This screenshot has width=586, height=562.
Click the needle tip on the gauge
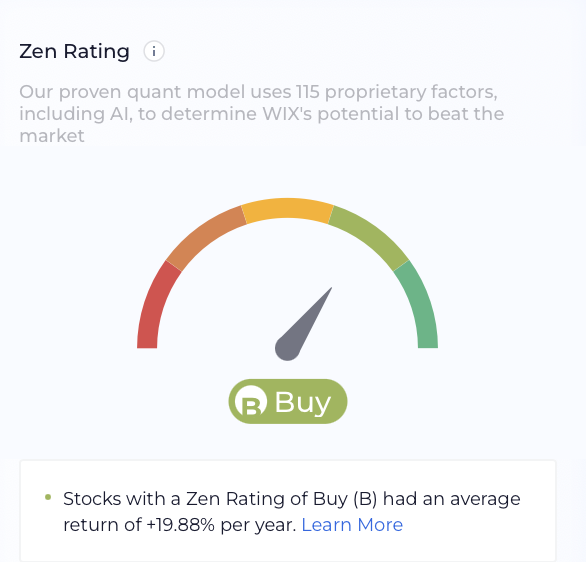tap(330, 289)
